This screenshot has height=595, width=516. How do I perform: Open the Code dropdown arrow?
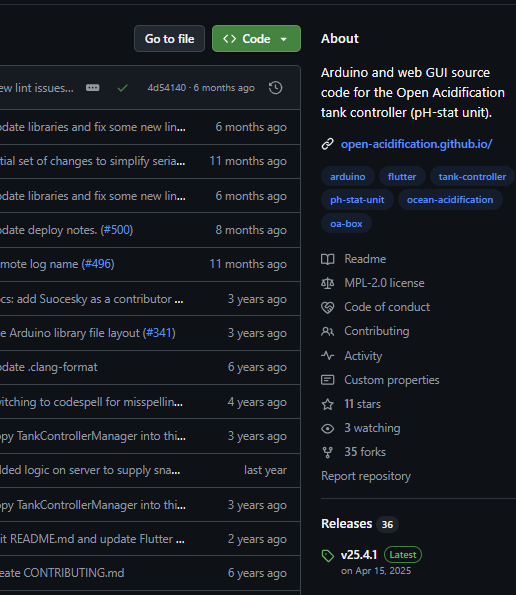pyautogui.click(x=283, y=39)
